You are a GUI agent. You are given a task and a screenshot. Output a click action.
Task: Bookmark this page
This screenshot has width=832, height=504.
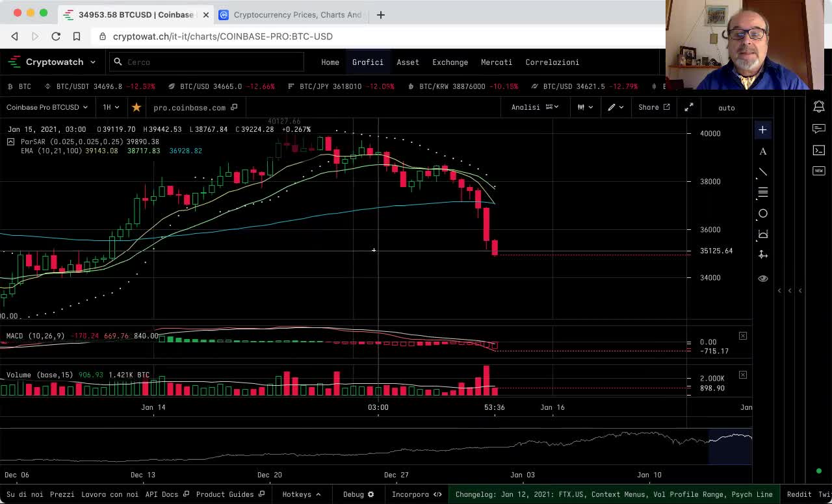click(77, 36)
